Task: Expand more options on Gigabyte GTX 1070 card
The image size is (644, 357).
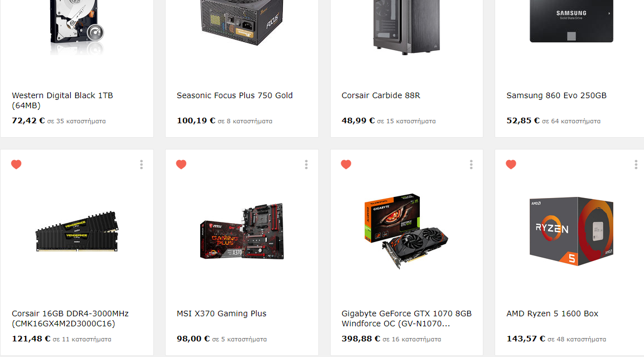Action: click(x=471, y=165)
